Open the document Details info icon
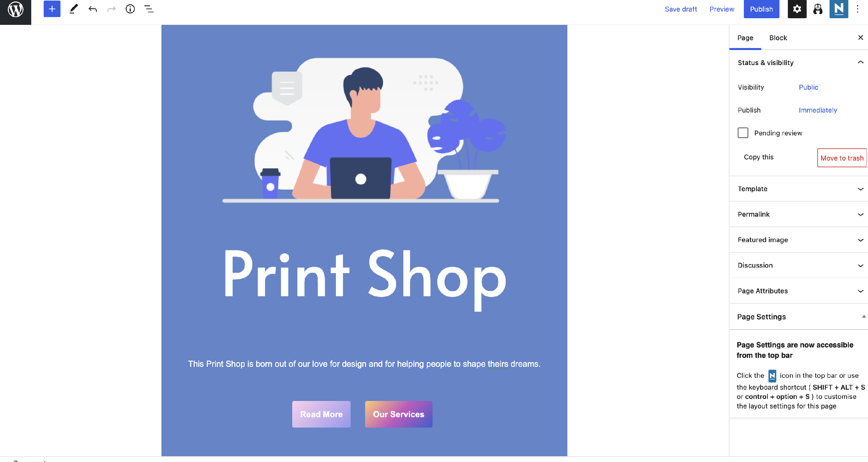The height and width of the screenshot is (462, 868). [130, 9]
